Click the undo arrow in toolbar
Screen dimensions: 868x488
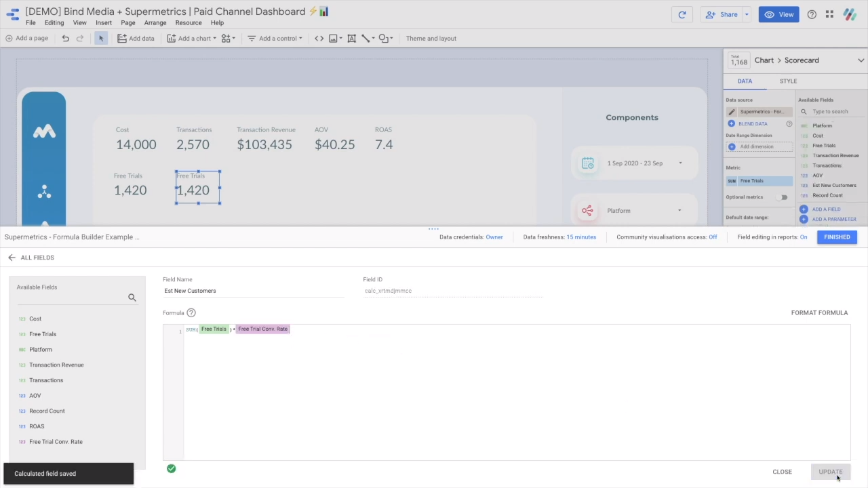[x=66, y=39]
